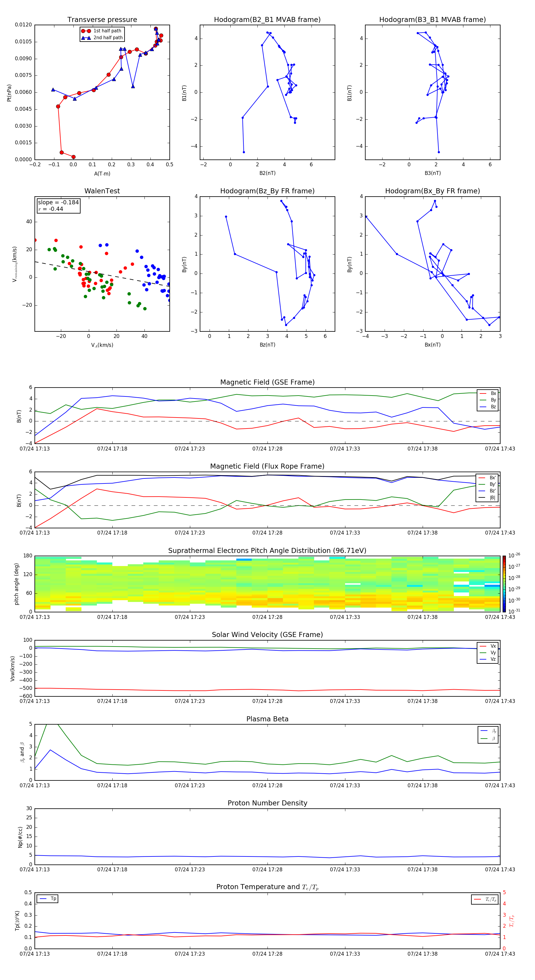Click the 07/24 17:28 tick under Plasma Beta
The width and height of the screenshot is (535, 980).
point(267,785)
